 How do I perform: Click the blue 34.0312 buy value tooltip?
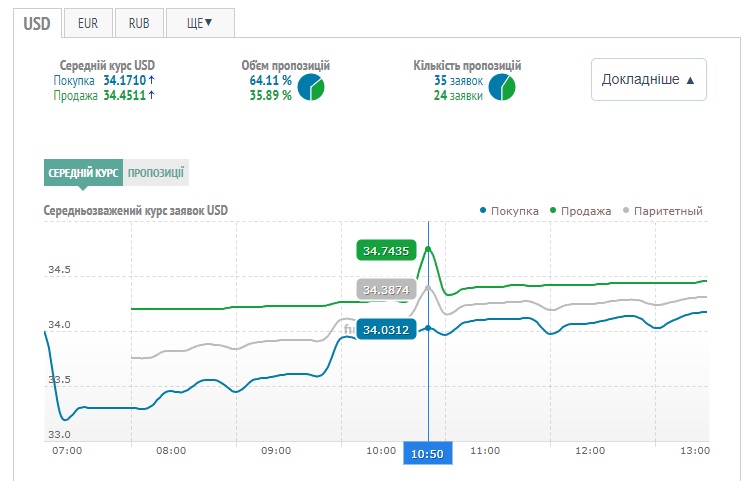click(385, 329)
